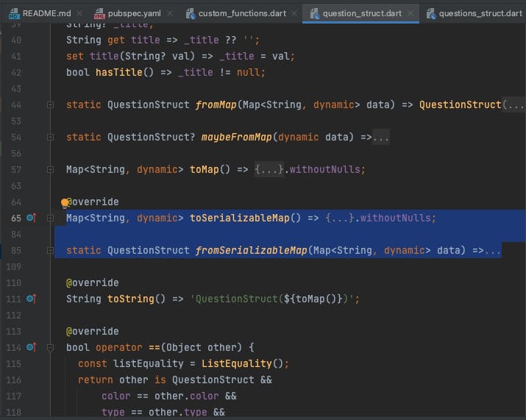Collapse the operator == method at line 114
Image resolution: width=526 pixels, height=420 pixels.
click(x=50, y=347)
